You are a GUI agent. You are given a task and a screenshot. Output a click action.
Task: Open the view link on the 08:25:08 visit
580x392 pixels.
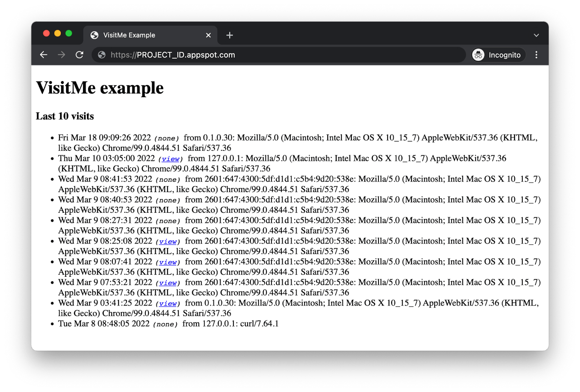(x=168, y=241)
